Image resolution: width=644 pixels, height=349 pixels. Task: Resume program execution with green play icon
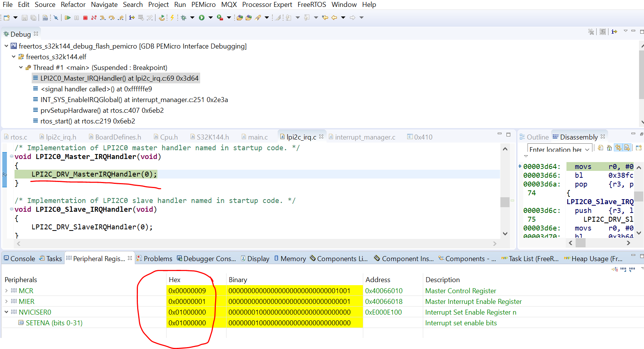(68, 17)
